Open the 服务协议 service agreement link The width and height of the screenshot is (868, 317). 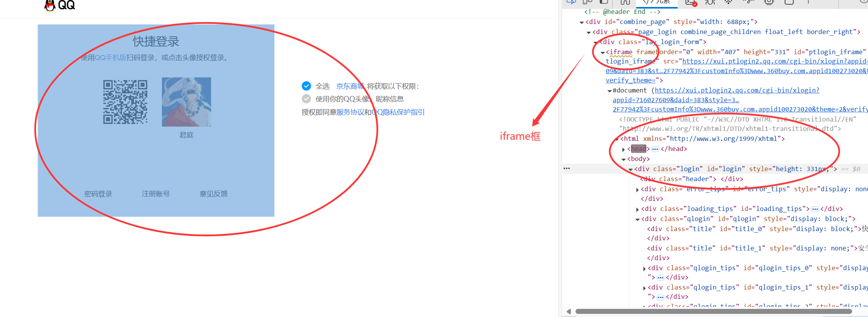pyautogui.click(x=350, y=112)
